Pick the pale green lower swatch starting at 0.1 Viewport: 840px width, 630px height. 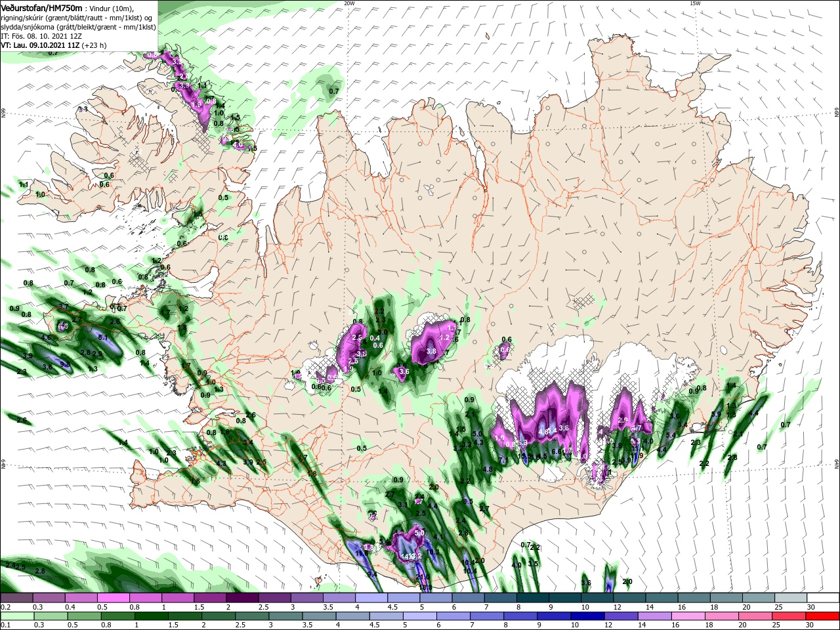coord(17,617)
